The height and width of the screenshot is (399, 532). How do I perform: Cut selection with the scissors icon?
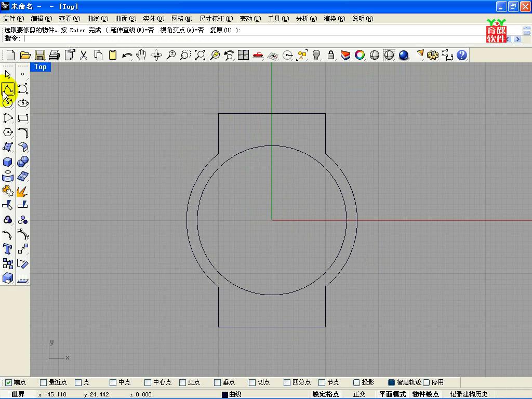[x=84, y=55]
